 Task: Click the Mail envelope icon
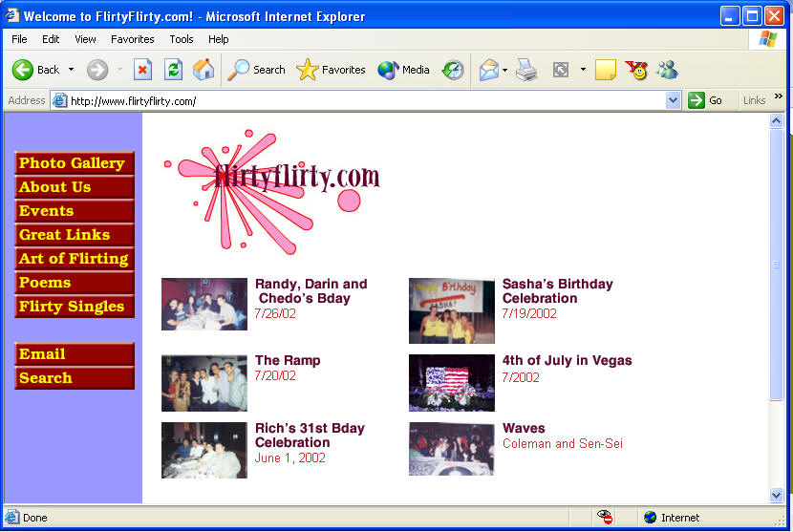(489, 70)
